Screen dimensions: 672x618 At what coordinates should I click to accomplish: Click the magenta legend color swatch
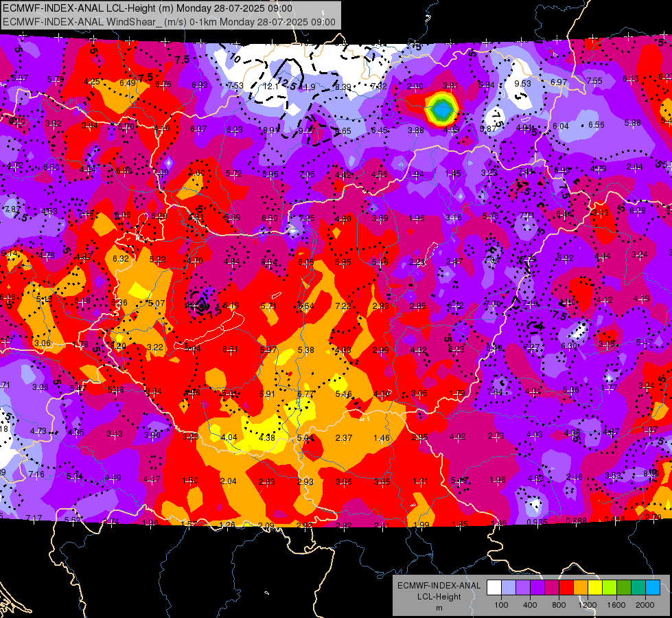552,588
